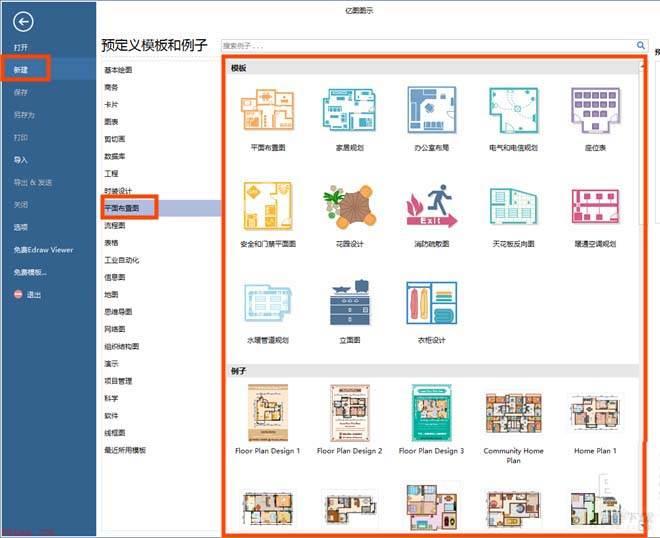Select the 最近所用模板 category

125,450
